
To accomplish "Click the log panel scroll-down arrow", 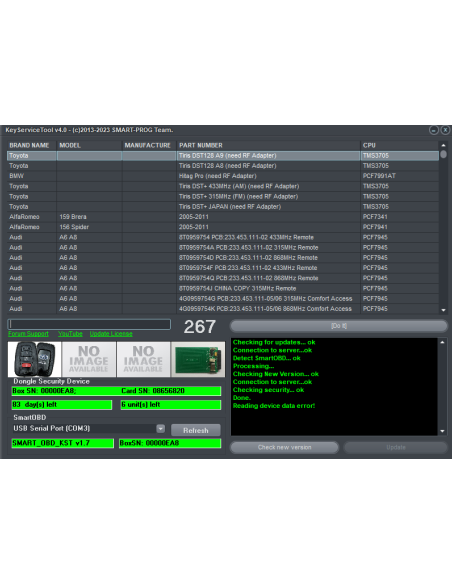I will 442,431.
